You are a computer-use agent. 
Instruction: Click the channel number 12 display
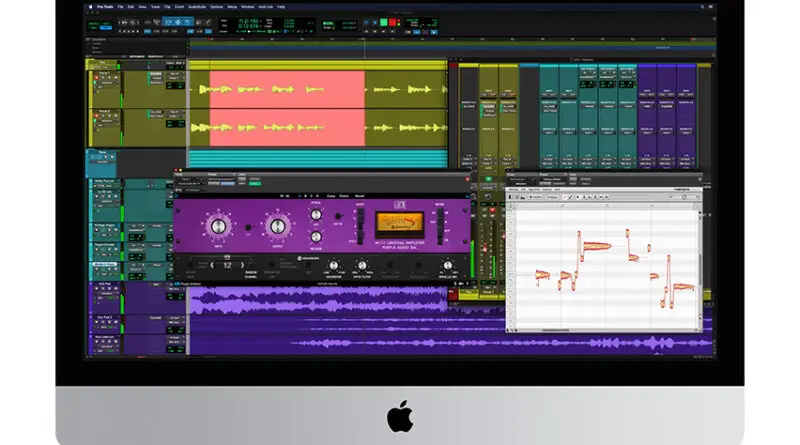(228, 265)
